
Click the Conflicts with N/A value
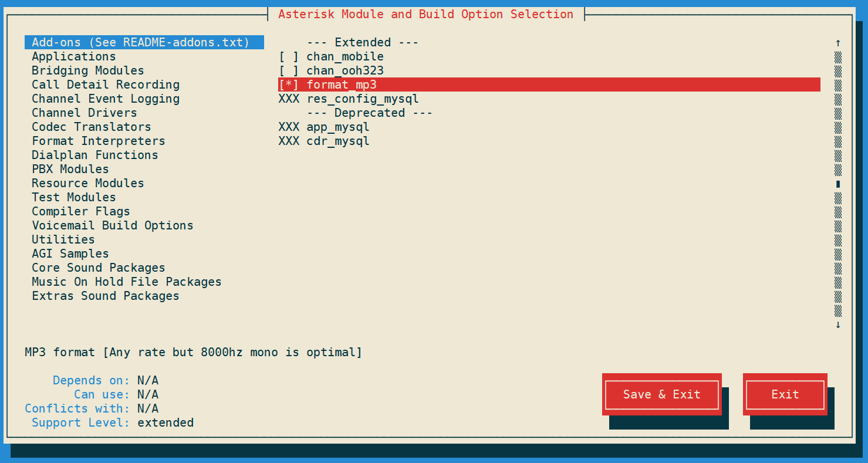[148, 408]
